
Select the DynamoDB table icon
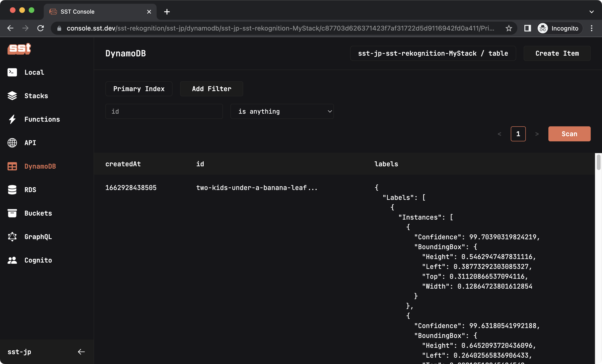point(12,166)
